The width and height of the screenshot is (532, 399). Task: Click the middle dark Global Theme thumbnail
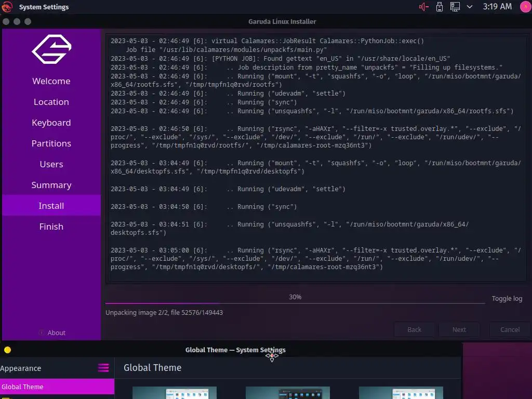click(288, 393)
